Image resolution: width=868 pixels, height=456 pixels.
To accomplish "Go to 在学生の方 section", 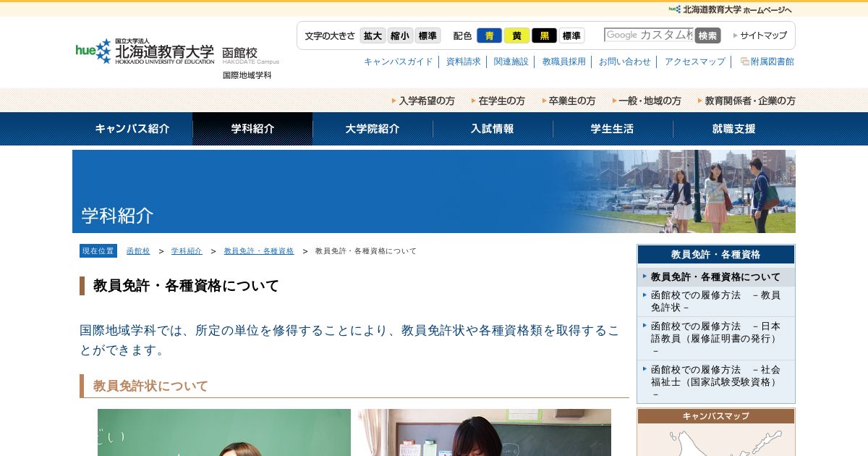I will point(498,101).
